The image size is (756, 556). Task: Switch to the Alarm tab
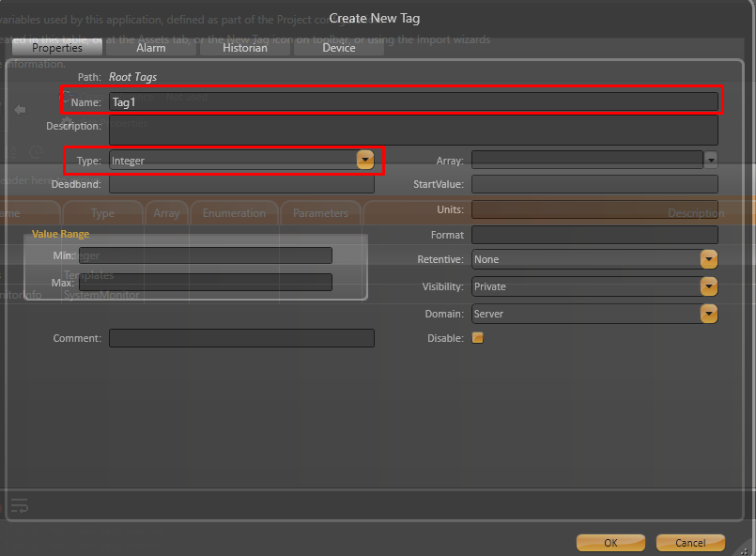tap(151, 47)
